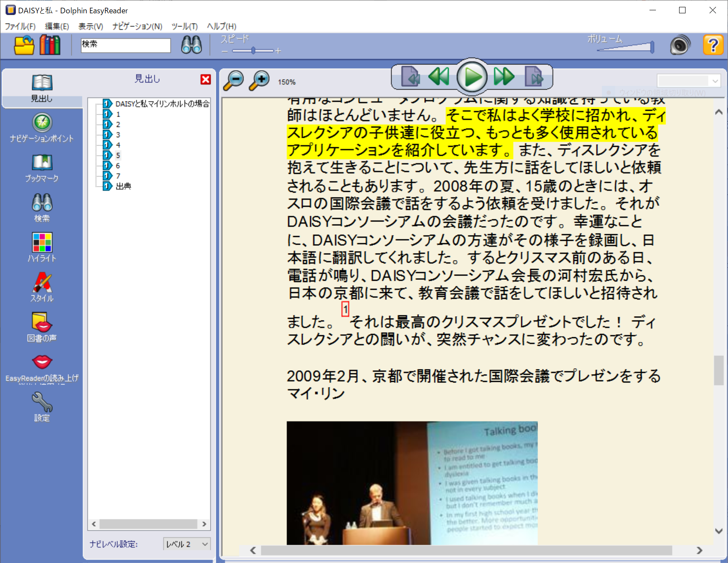Viewport: 728px width, 563px height.
Task: Click the footnote marker 1 in text
Action: click(x=345, y=309)
